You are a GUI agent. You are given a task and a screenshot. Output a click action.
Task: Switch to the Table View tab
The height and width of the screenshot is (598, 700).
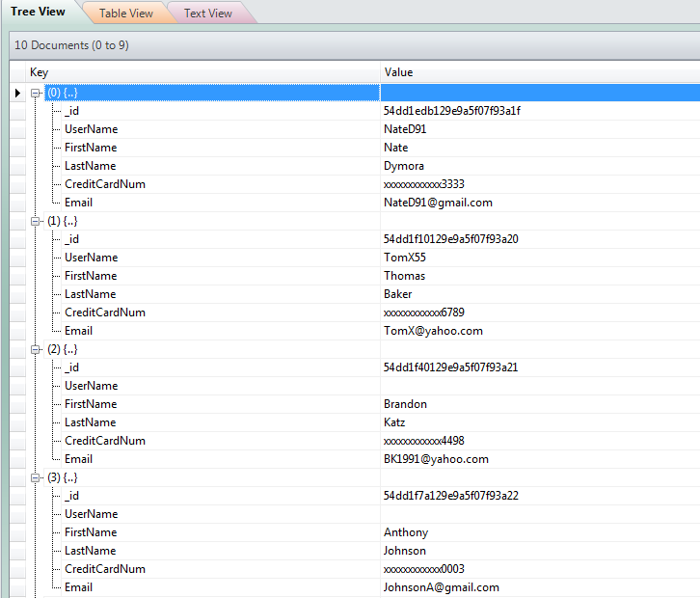click(126, 14)
